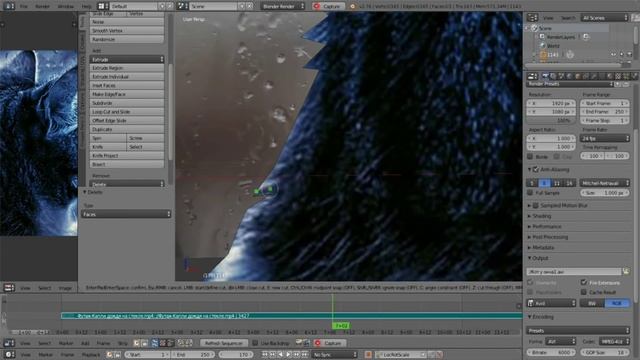640x360 pixels.
Task: Click the sequencer Capture record icon
Action: coord(318,343)
